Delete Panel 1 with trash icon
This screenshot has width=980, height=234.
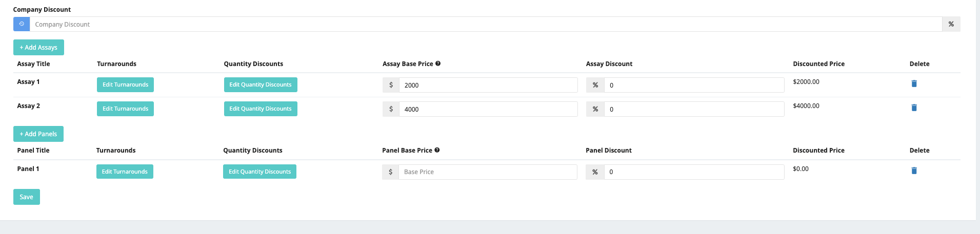point(914,171)
